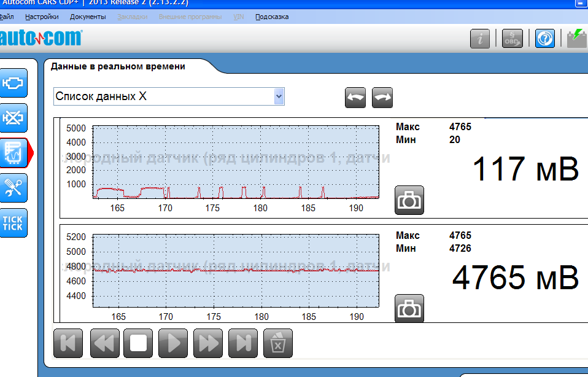Click the battery status icon
The height and width of the screenshot is (377, 588).
click(x=576, y=39)
